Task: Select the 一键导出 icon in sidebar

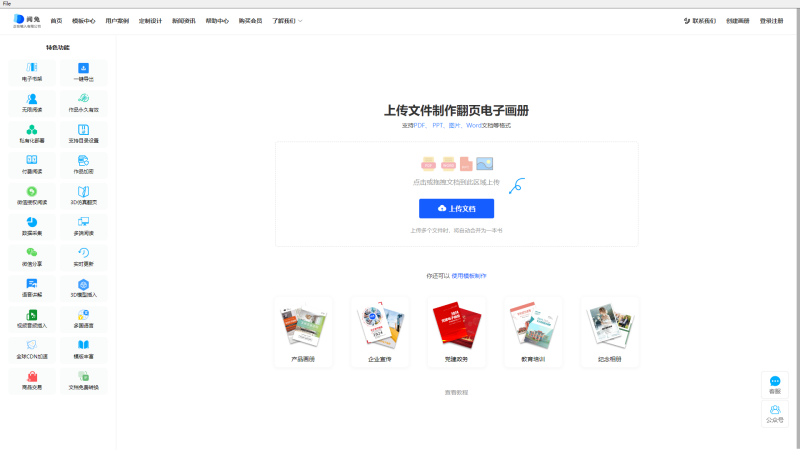Action: point(84,67)
